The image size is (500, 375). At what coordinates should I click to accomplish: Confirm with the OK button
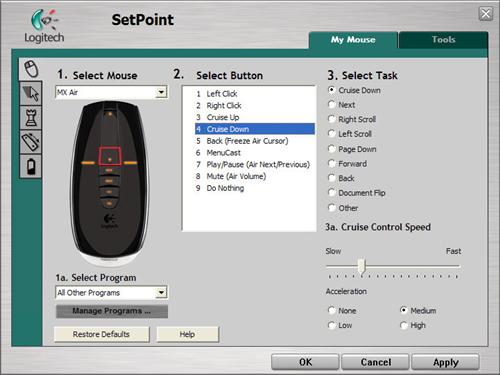tap(305, 362)
